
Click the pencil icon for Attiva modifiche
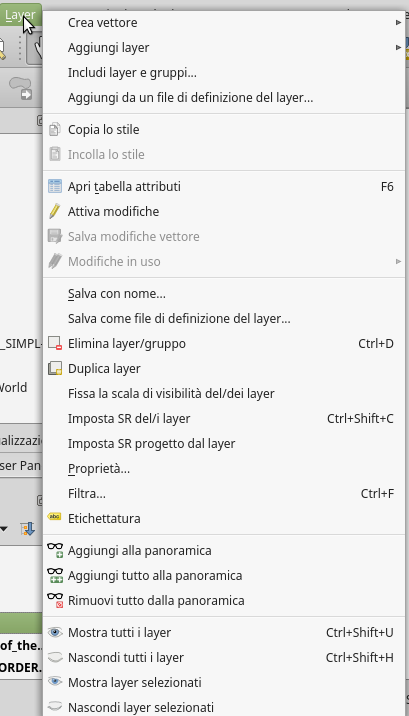click(54, 211)
